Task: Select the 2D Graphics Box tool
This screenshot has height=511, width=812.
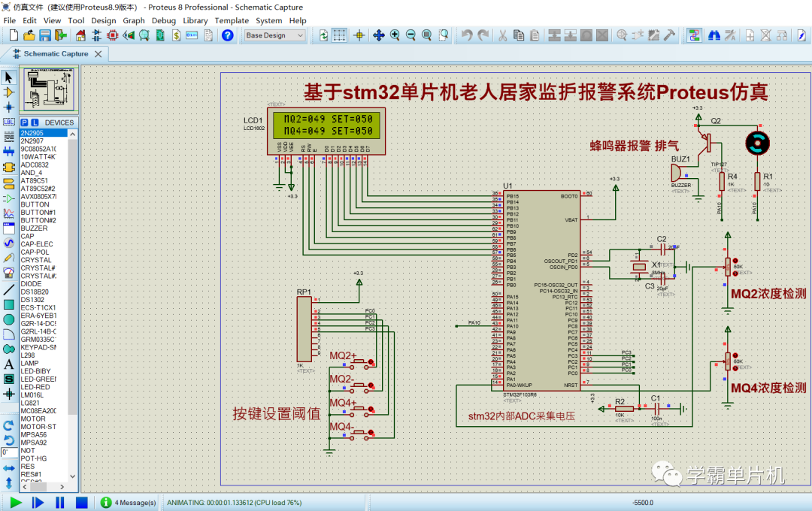Action: (x=9, y=305)
